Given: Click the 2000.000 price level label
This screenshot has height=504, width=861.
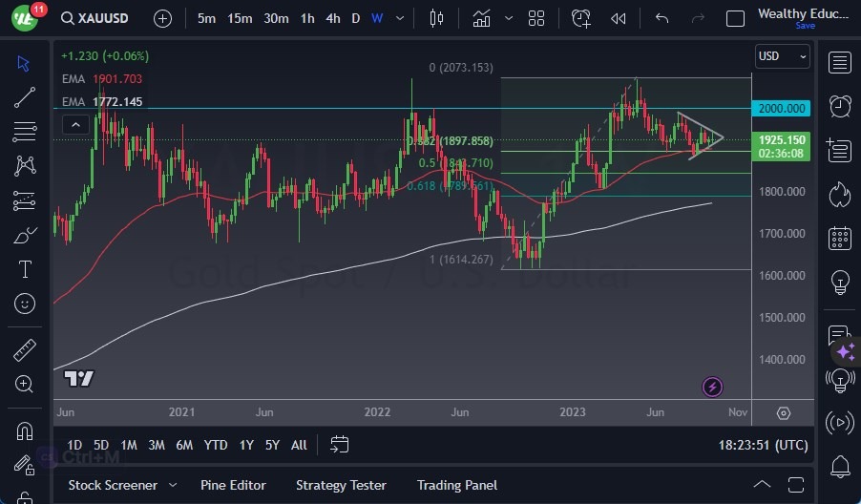Looking at the screenshot, I should coord(780,109).
